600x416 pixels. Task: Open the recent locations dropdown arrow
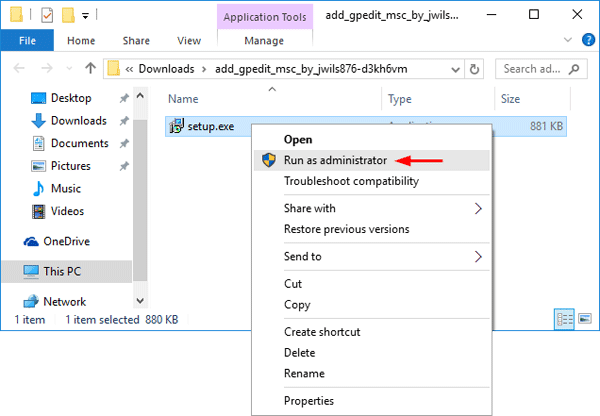[69, 69]
